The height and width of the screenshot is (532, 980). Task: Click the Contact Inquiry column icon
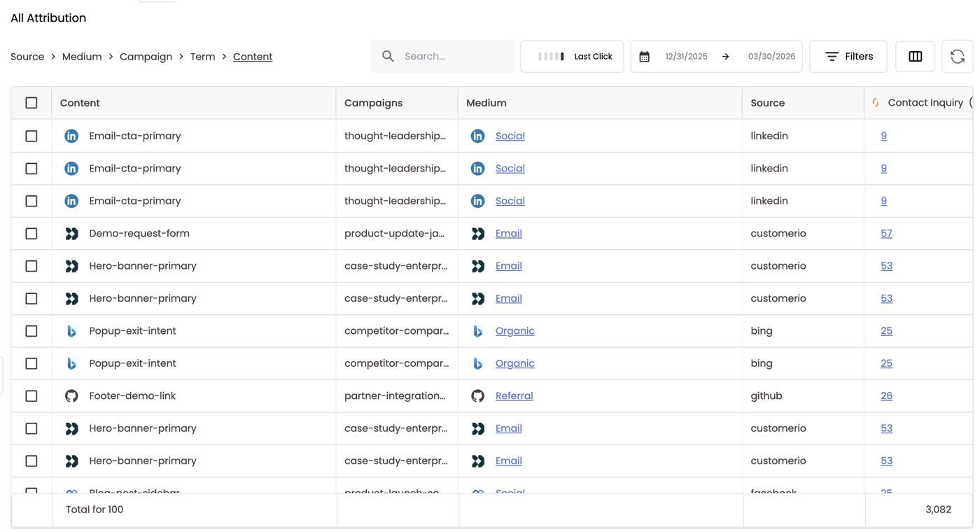point(876,103)
